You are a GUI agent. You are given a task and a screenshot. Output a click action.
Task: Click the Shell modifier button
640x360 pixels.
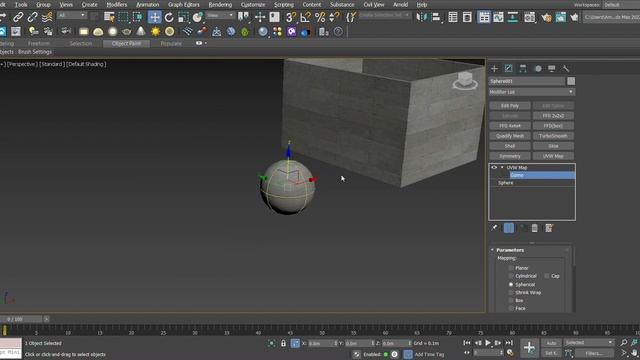pyautogui.click(x=510, y=146)
